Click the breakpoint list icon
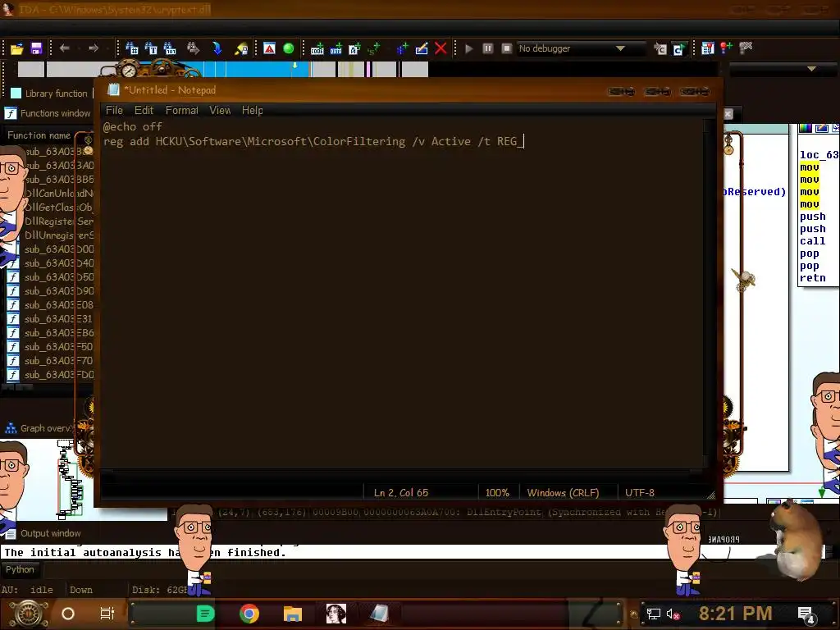Screen dimensions: 840x630 pyautogui.click(x=708, y=48)
